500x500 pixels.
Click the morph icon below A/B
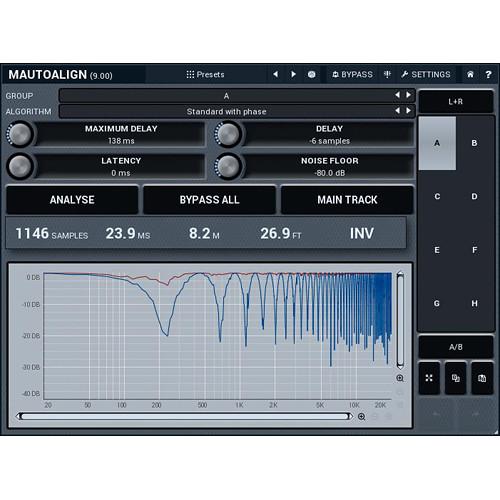429,378
